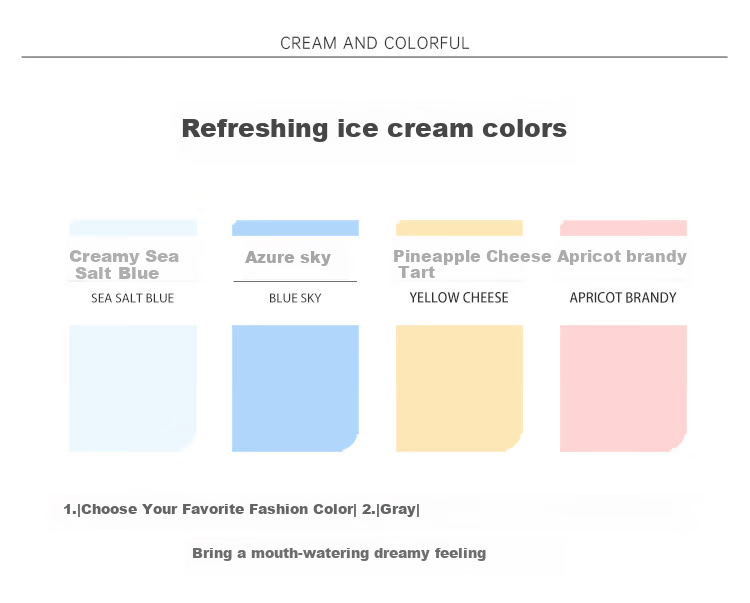Click the large Sea Salt Blue swatch
The height and width of the screenshot is (603, 750).
click(x=133, y=388)
